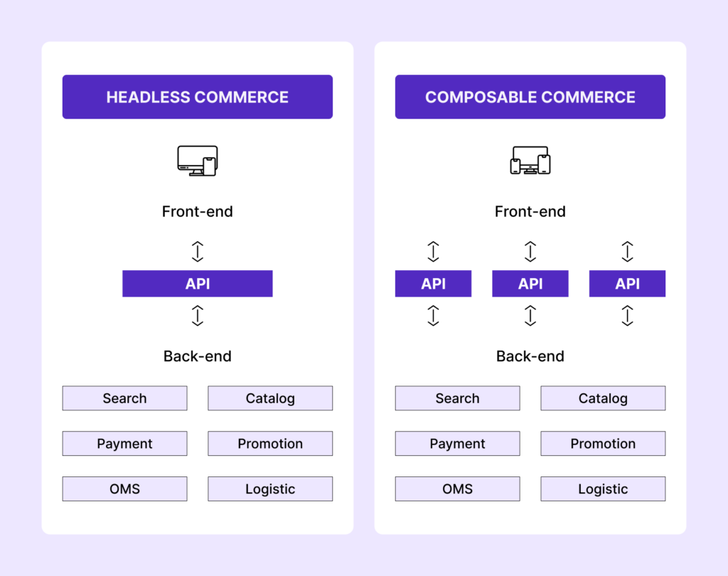Click the Front-end label under Composable Commerce
Screen dimensions: 728x576
pyautogui.click(x=530, y=211)
